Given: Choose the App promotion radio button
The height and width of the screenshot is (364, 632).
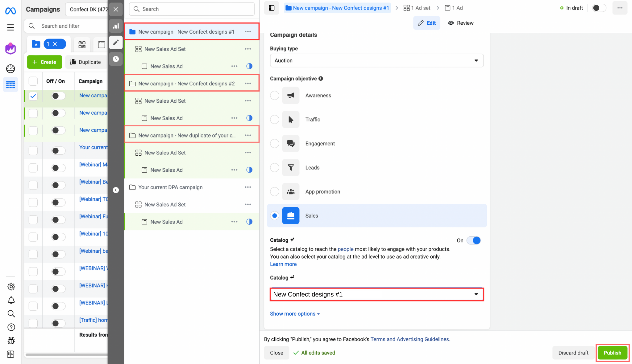Looking at the screenshot, I should 275,192.
